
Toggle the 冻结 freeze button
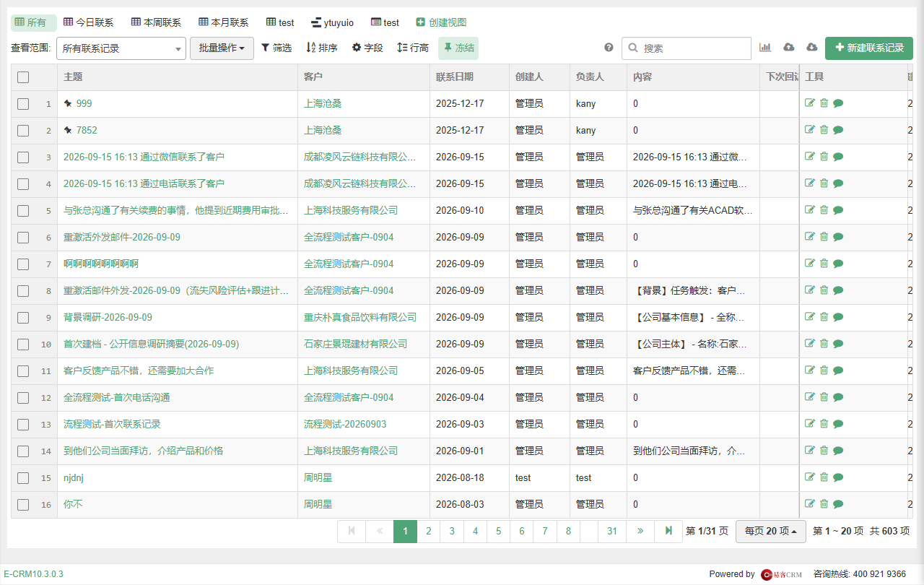pyautogui.click(x=458, y=48)
